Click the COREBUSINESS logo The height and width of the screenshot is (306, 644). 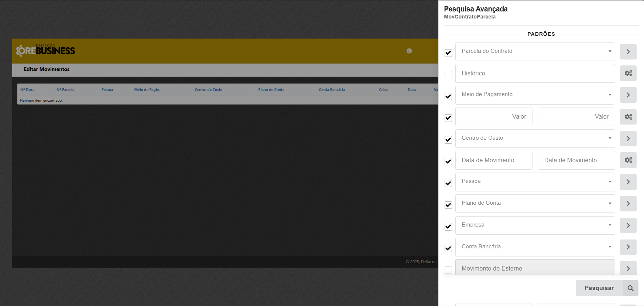pyautogui.click(x=45, y=51)
